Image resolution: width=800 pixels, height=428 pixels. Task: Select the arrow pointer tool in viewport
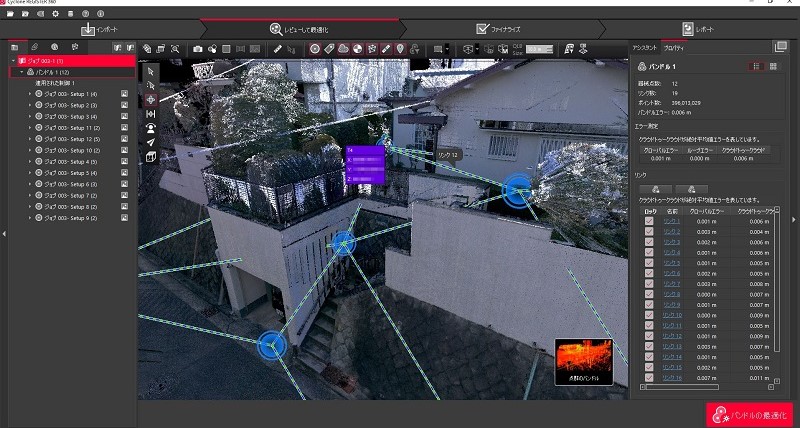pyautogui.click(x=151, y=71)
